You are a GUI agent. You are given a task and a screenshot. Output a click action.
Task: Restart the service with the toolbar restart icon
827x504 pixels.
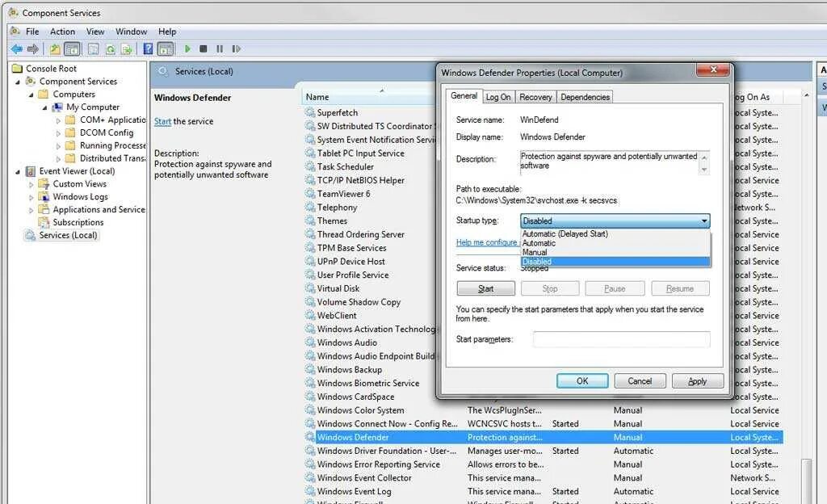237,49
